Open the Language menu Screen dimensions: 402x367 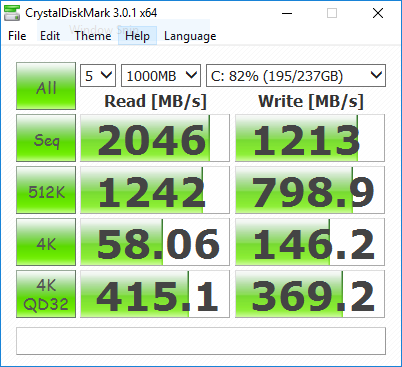(190, 36)
